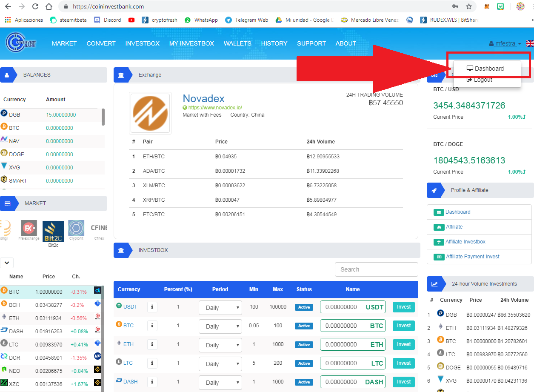Open the USDT Period Daily dropdown
Viewport: 534px width, 392px height.
(x=220, y=308)
